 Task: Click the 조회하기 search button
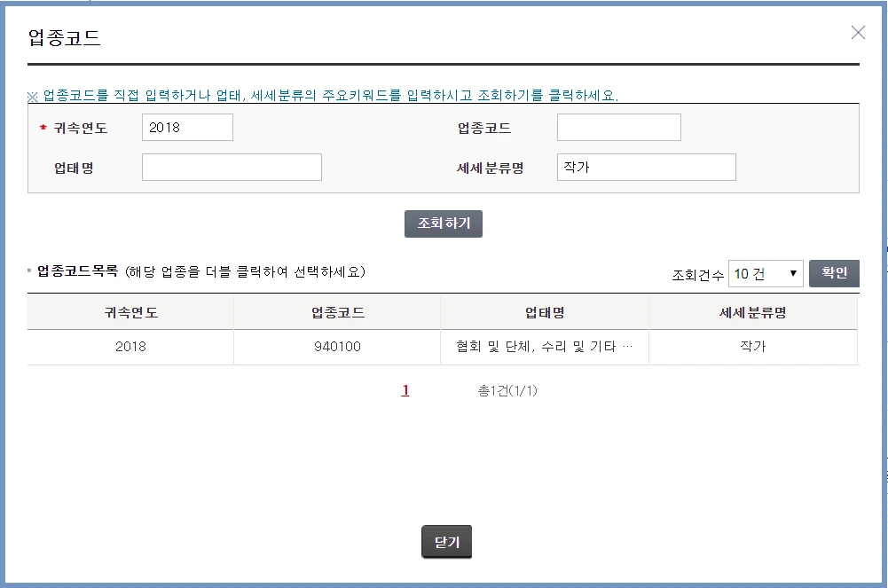pos(444,223)
